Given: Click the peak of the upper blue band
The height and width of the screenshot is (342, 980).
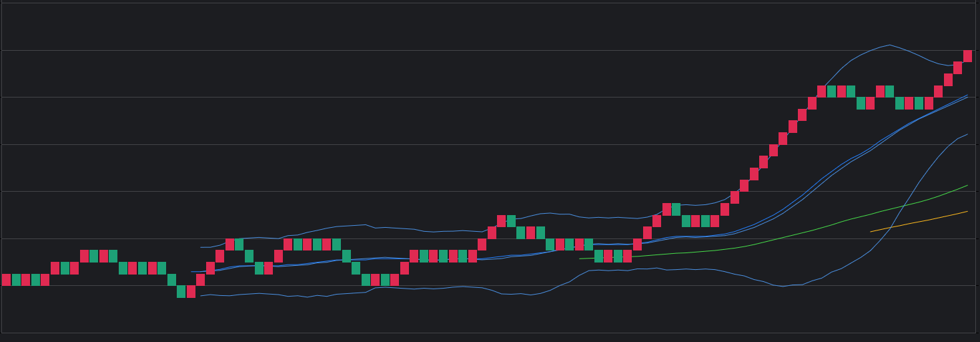Looking at the screenshot, I should point(889,45).
